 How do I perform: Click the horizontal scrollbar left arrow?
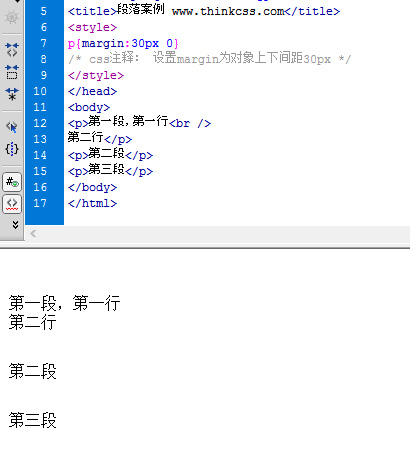point(33,234)
